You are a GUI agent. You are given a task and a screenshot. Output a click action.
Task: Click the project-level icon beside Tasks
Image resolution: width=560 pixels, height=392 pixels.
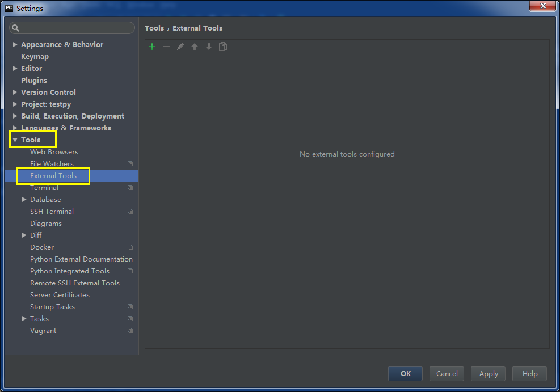(x=130, y=319)
